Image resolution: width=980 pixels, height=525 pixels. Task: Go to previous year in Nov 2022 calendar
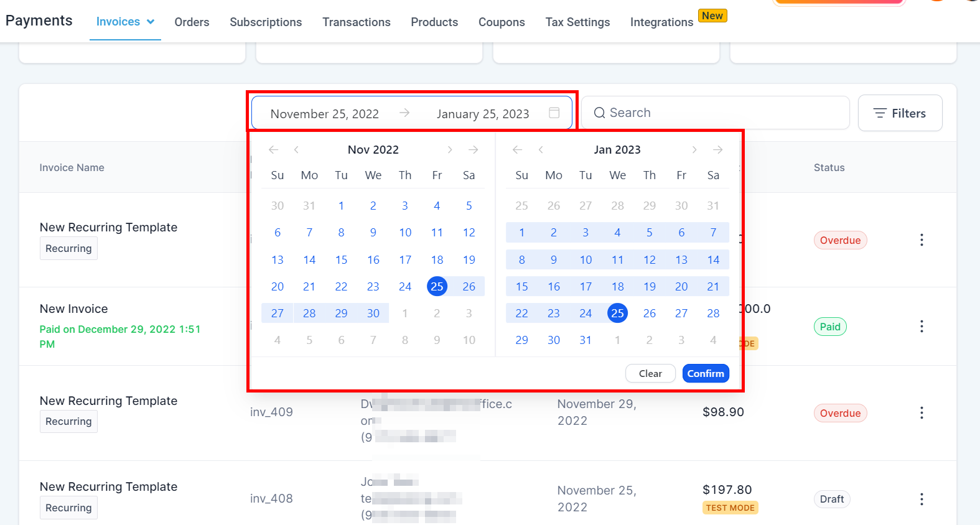273,150
